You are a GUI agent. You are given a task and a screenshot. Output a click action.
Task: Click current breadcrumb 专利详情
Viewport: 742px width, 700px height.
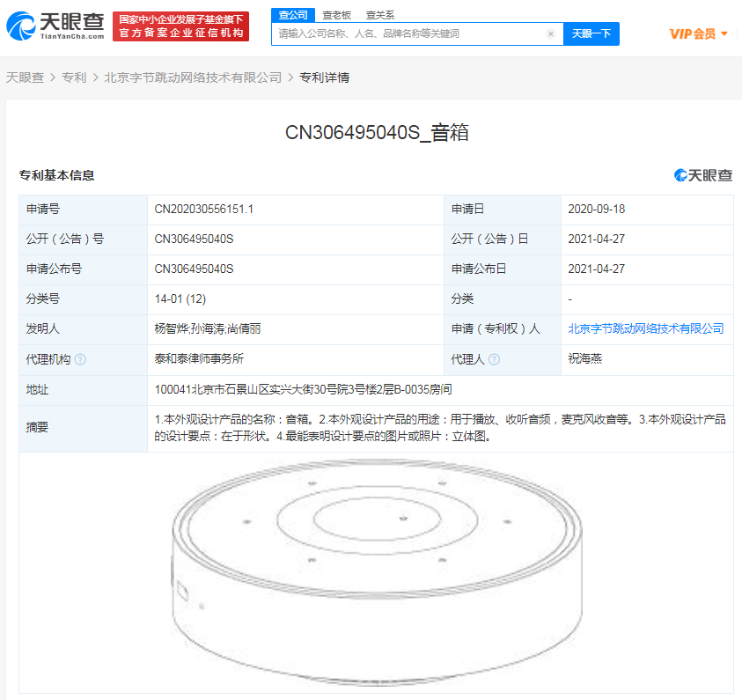(324, 77)
